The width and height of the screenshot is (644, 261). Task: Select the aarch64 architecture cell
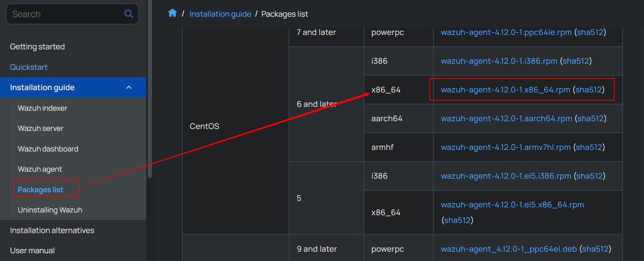tap(398, 118)
